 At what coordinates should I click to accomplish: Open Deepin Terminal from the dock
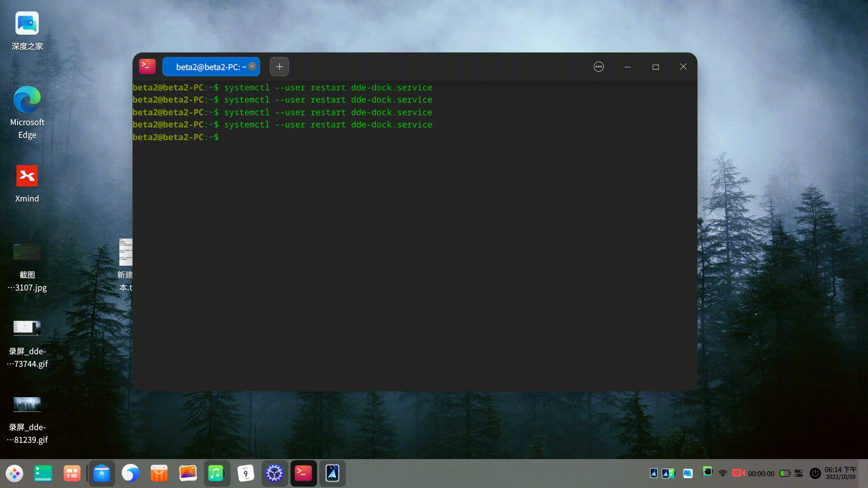tap(303, 473)
